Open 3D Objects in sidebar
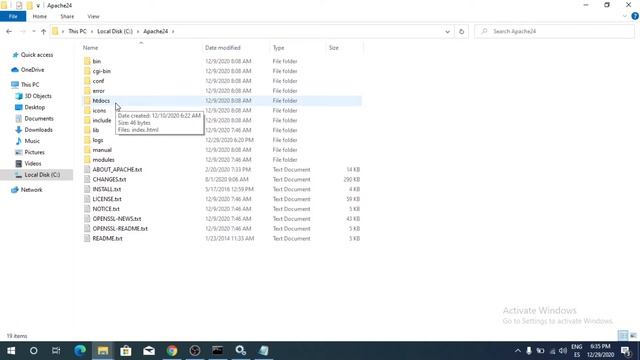 tap(33, 96)
